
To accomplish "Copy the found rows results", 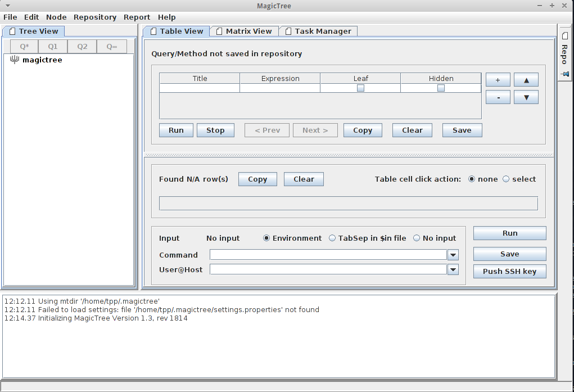I will click(x=257, y=179).
